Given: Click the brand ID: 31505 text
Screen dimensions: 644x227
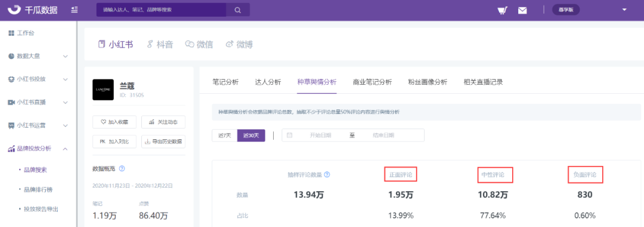Looking at the screenshot, I should [x=131, y=95].
